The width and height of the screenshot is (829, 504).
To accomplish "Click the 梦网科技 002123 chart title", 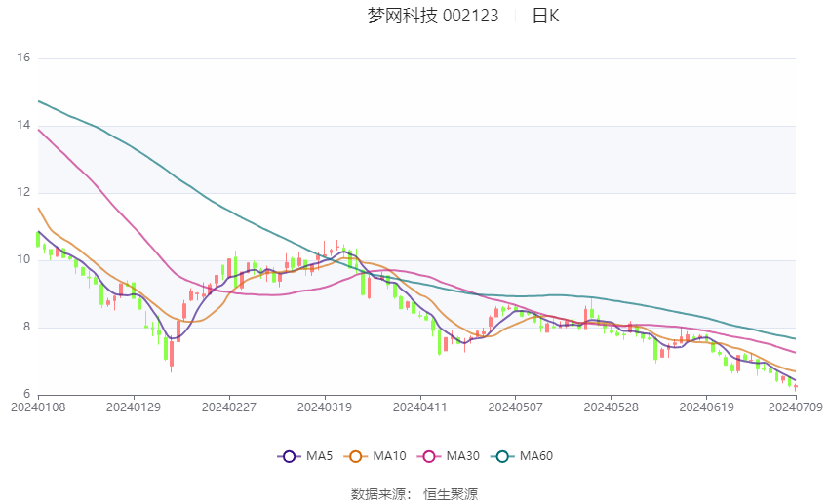I will pyautogui.click(x=433, y=16).
